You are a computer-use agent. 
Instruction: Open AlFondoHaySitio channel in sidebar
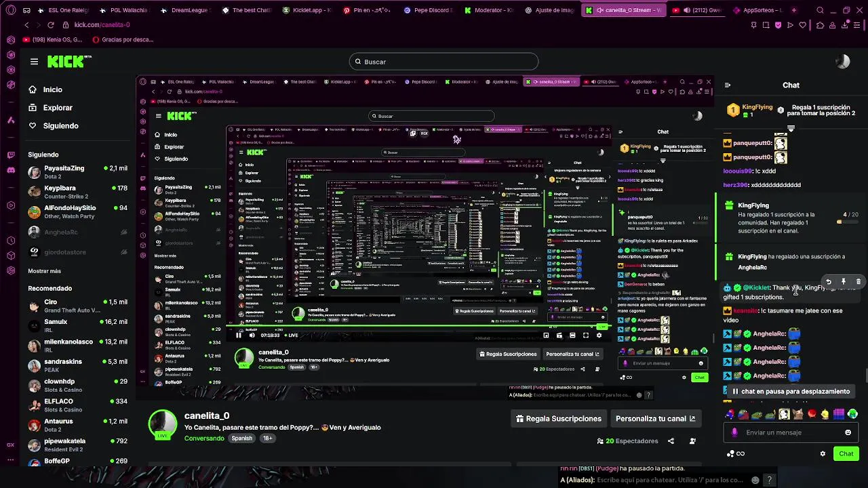pyautogui.click(x=77, y=211)
